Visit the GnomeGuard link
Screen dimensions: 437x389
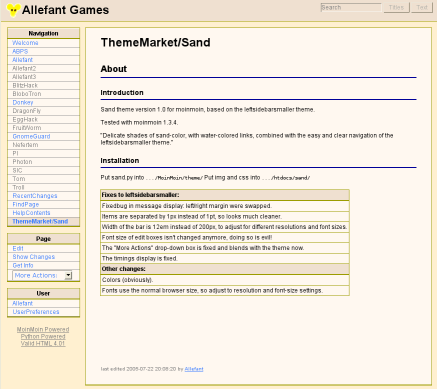tap(31, 136)
